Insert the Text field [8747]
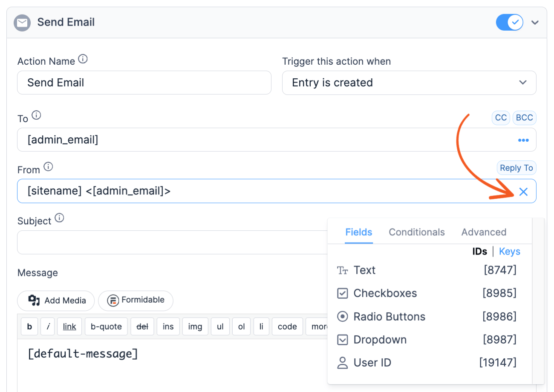The height and width of the screenshot is (392, 554). 427,270
